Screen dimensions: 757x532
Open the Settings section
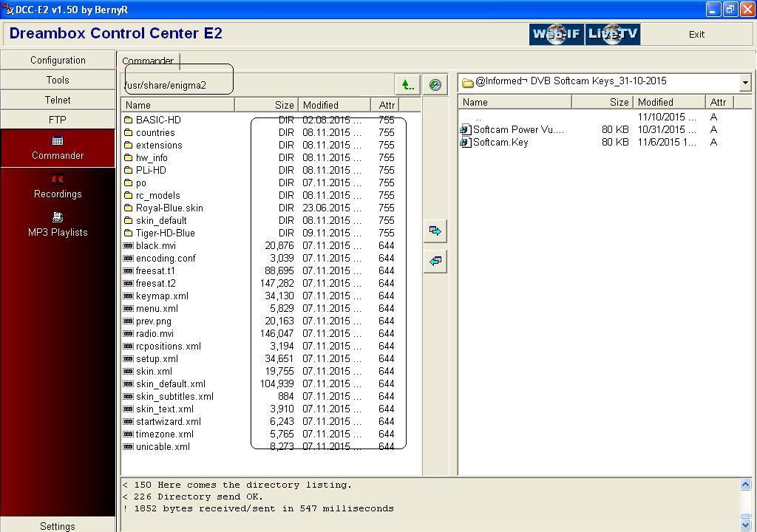(x=58, y=525)
